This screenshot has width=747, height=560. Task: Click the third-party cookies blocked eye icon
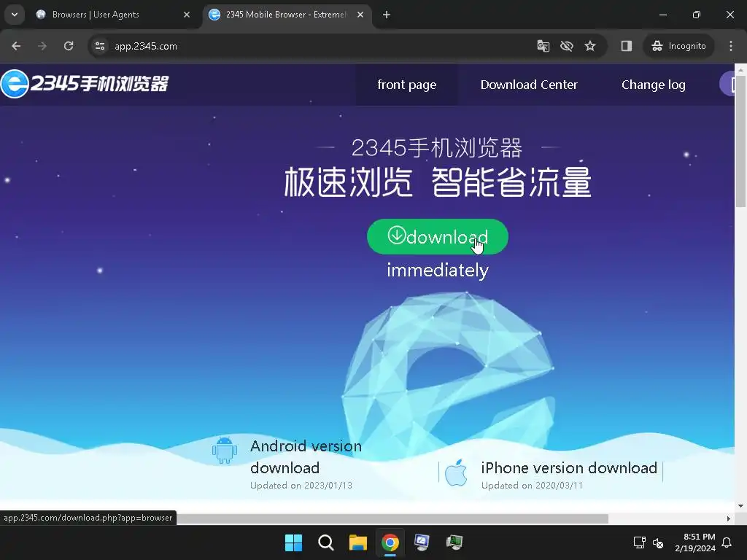[x=566, y=46]
